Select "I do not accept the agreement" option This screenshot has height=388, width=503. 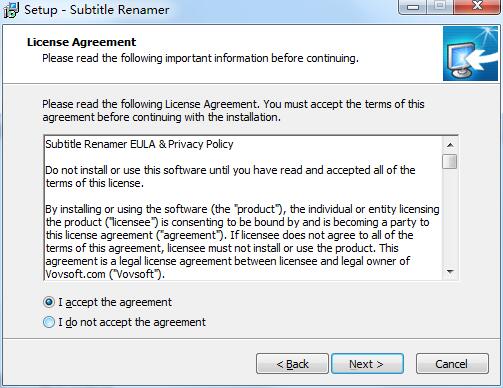tap(49, 322)
